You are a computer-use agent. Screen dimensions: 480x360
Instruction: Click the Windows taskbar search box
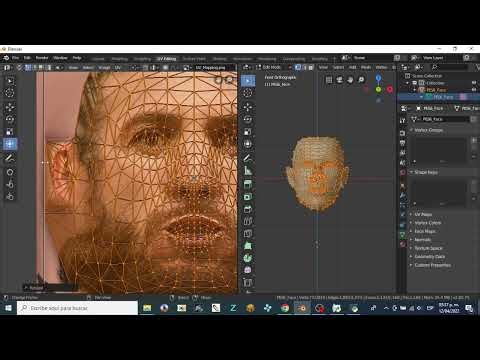pyautogui.click(x=77, y=308)
